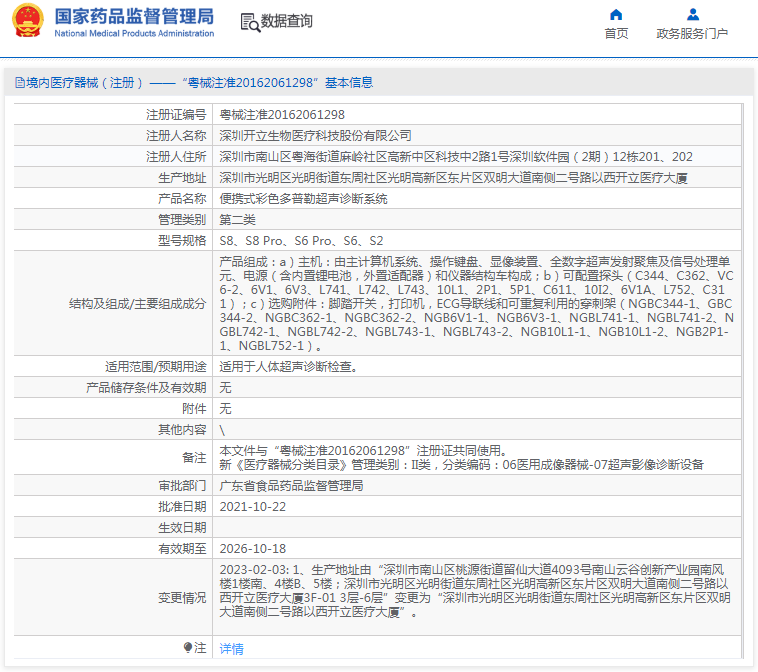Click 国家药品监督管理局 site title
The width and height of the screenshot is (758, 672).
(134, 16)
